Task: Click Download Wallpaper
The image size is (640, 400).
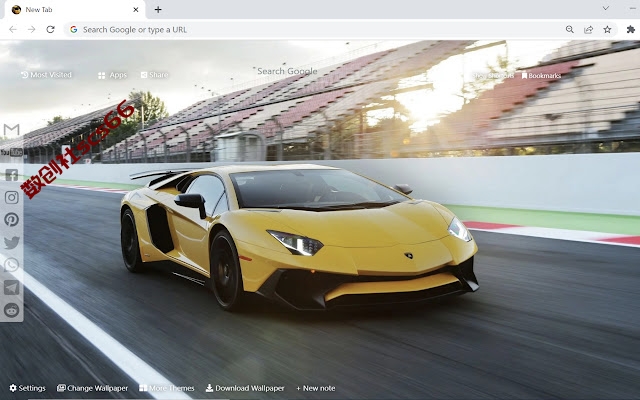Action: click(x=245, y=388)
